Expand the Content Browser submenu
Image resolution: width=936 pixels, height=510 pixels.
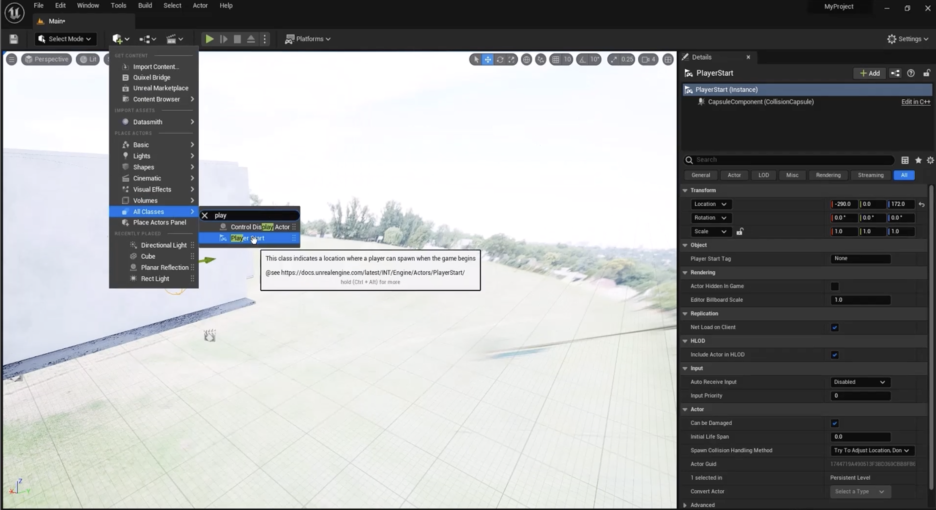[154, 99]
